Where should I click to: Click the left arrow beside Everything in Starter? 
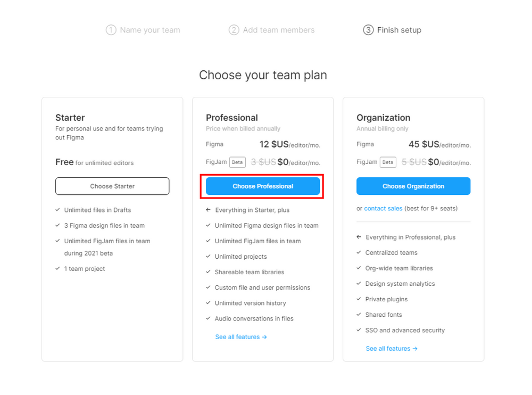[207, 210]
